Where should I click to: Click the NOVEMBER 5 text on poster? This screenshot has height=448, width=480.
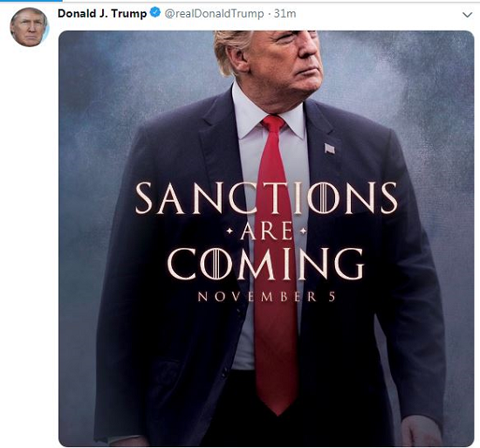(267, 297)
